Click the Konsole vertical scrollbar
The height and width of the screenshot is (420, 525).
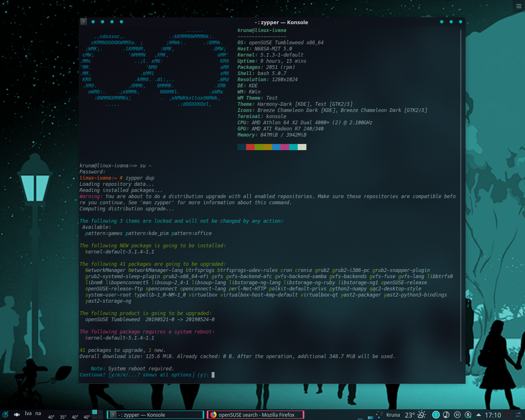(x=461, y=196)
